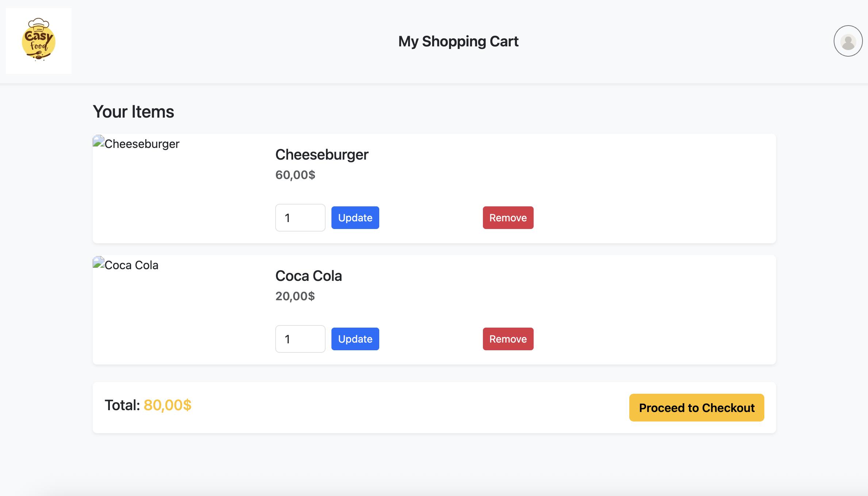Viewport: 868px width, 496px height.
Task: Click the 20,00$ Coca Cola price
Action: coord(295,296)
